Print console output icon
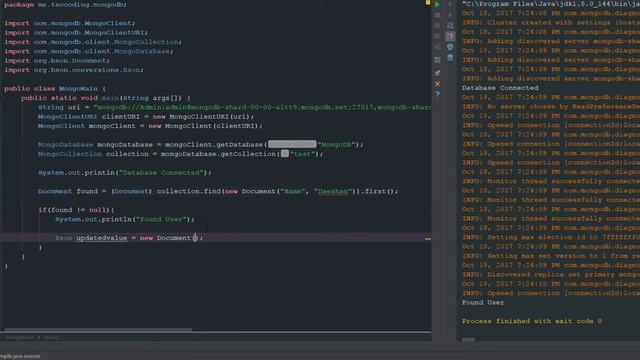The width and height of the screenshot is (640, 360). click(450, 47)
